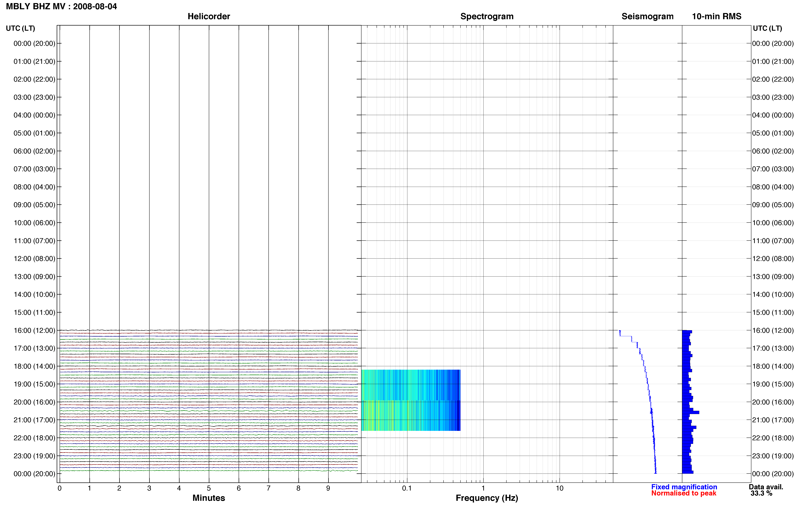Screen dimensions: 812x508
Task: Click the right-axis time label 07:00 (03:00)
Action: click(x=773, y=169)
